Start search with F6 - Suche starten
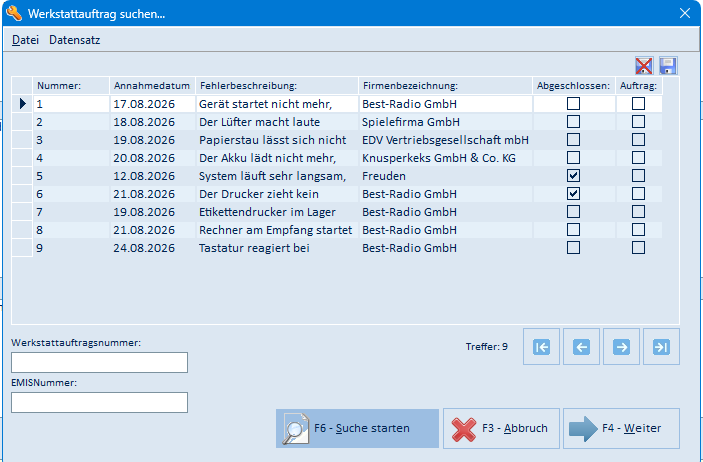Image resolution: width=703 pixels, height=462 pixels. [357, 428]
